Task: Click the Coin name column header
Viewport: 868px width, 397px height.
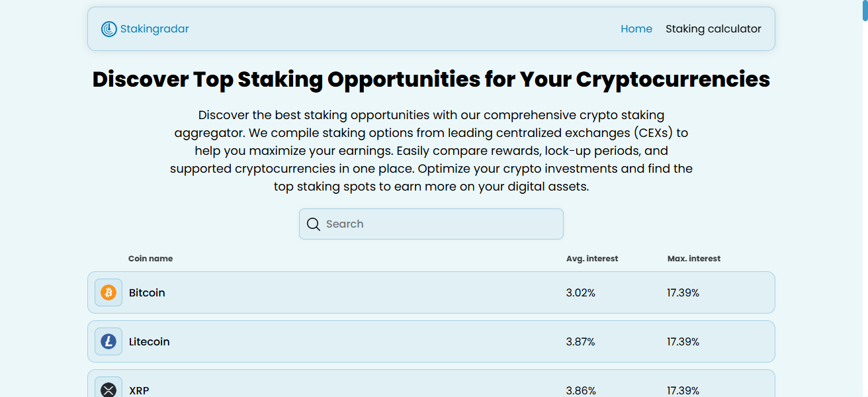Action: coord(150,259)
